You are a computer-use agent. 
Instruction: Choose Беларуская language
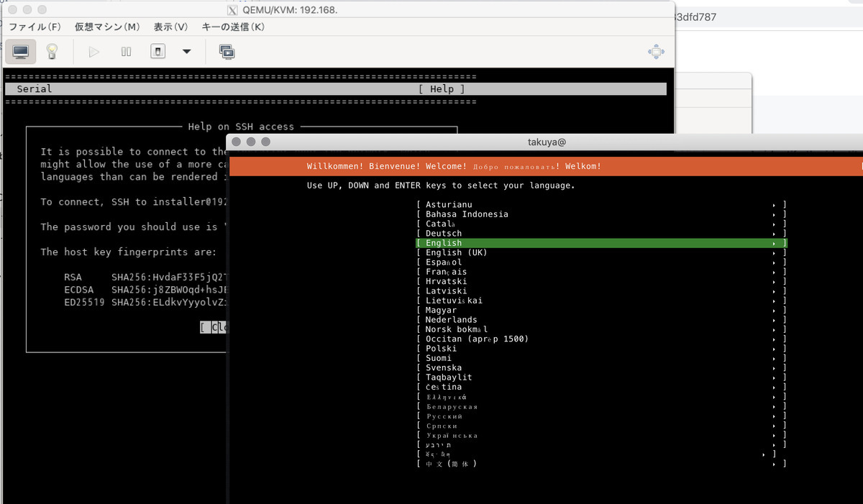[601, 406]
